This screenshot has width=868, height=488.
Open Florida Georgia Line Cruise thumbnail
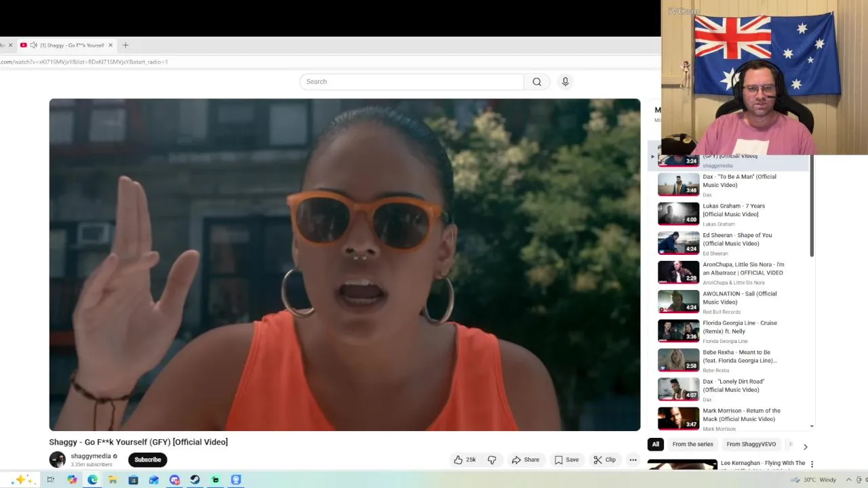[678, 330]
